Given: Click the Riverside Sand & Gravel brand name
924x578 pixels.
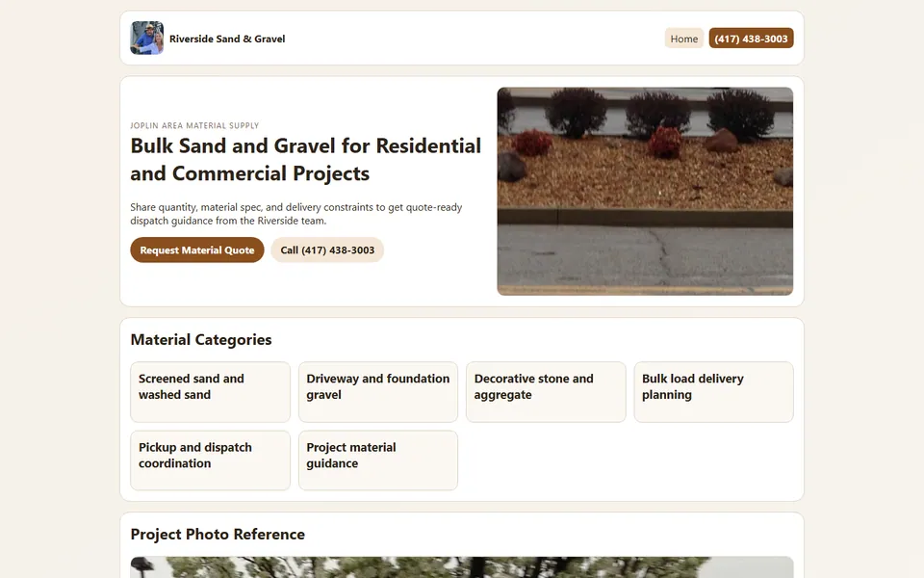Looking at the screenshot, I should pos(227,39).
